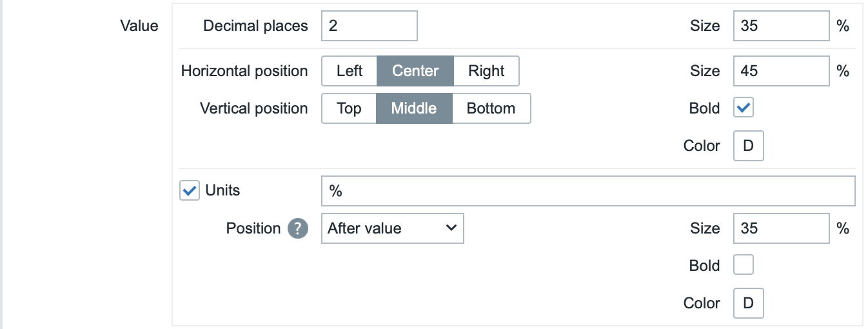Open the value Color picker swatch
Image resolution: width=868 pixels, height=329 pixels.
(x=748, y=146)
